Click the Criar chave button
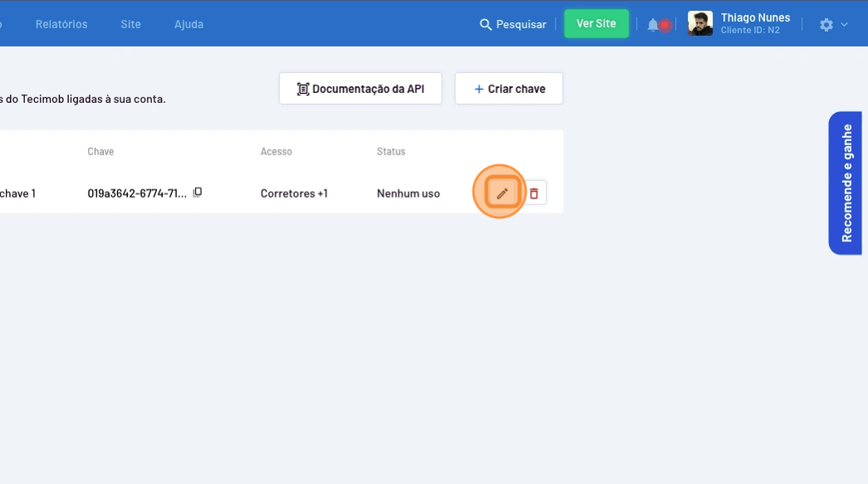 (x=509, y=89)
